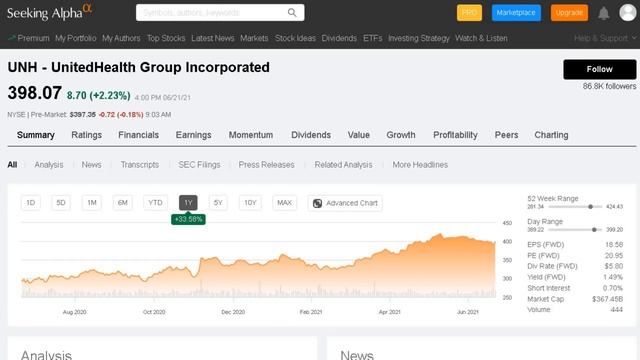The image size is (640, 360).
Task: Open Stock Ideas menu
Action: 295,38
